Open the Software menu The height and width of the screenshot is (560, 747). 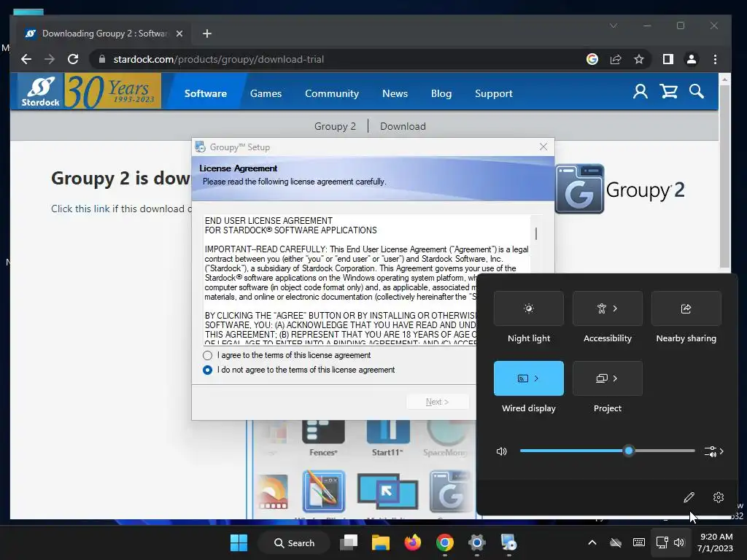pyautogui.click(x=205, y=93)
